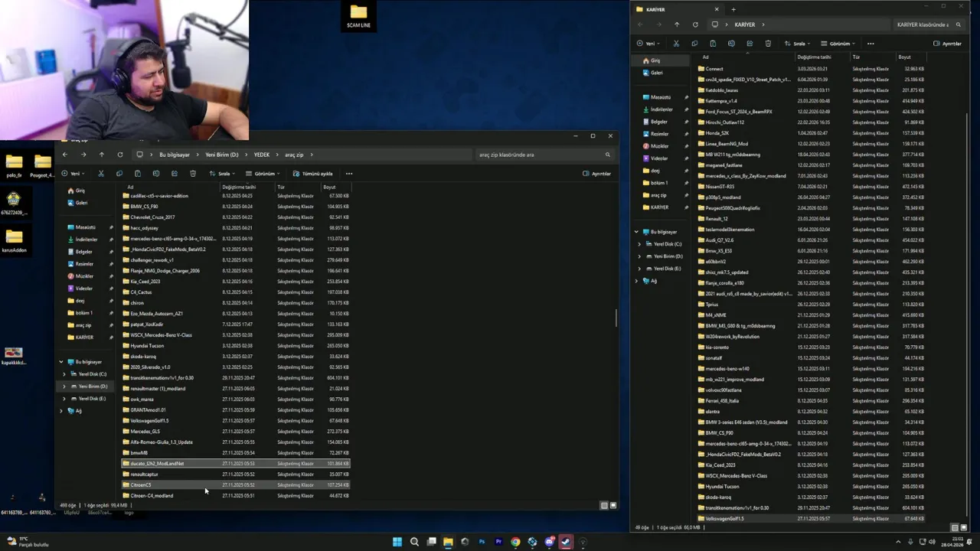Open Galeri in KARİYER sidebar
980x551 pixels.
pyautogui.click(x=656, y=73)
